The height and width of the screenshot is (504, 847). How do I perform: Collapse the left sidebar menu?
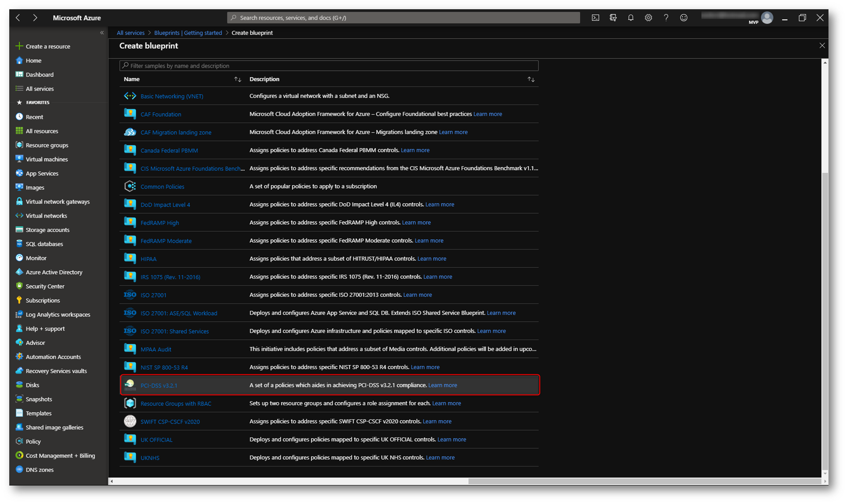102,33
